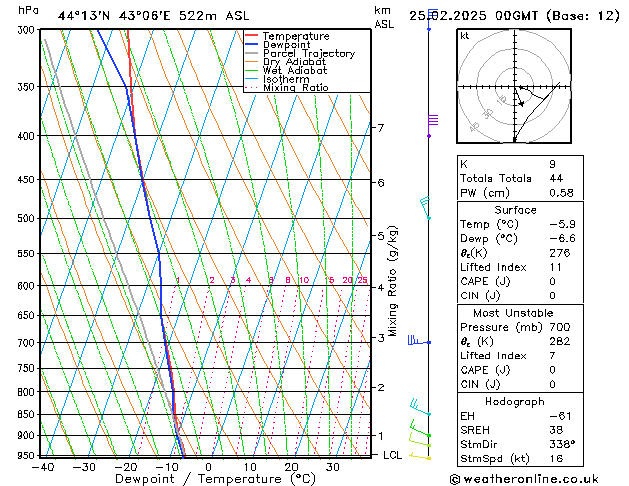Click the LCL marker on the right axis
The height and width of the screenshot is (486, 629).
coord(393,455)
